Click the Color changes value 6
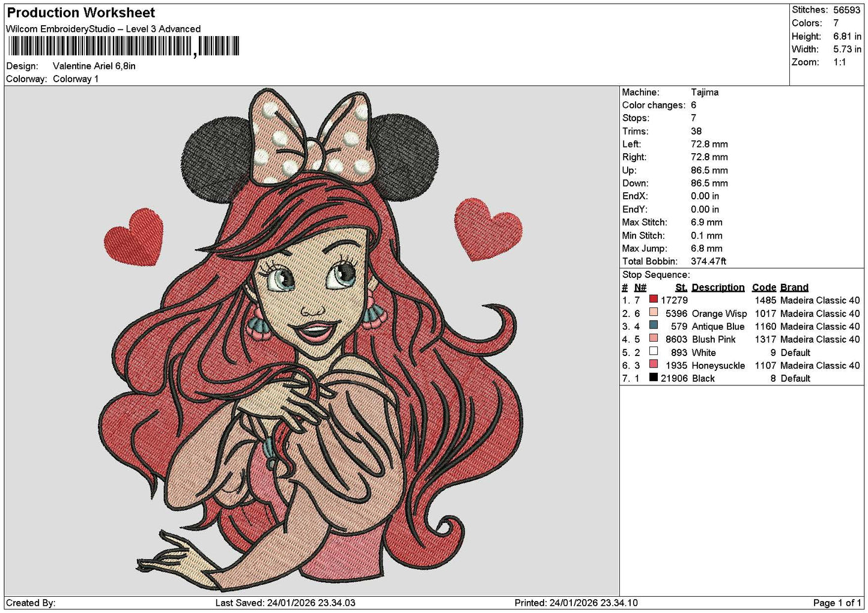The width and height of the screenshot is (868, 613). (x=693, y=105)
